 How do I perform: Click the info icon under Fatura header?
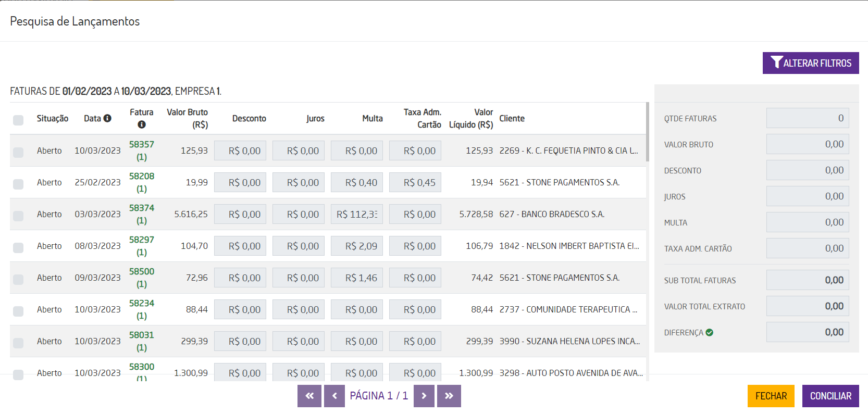pyautogui.click(x=142, y=124)
